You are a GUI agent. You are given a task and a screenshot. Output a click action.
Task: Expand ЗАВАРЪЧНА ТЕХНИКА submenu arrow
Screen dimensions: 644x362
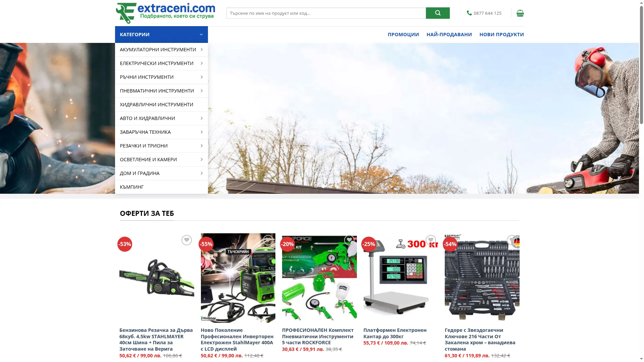[x=202, y=132]
